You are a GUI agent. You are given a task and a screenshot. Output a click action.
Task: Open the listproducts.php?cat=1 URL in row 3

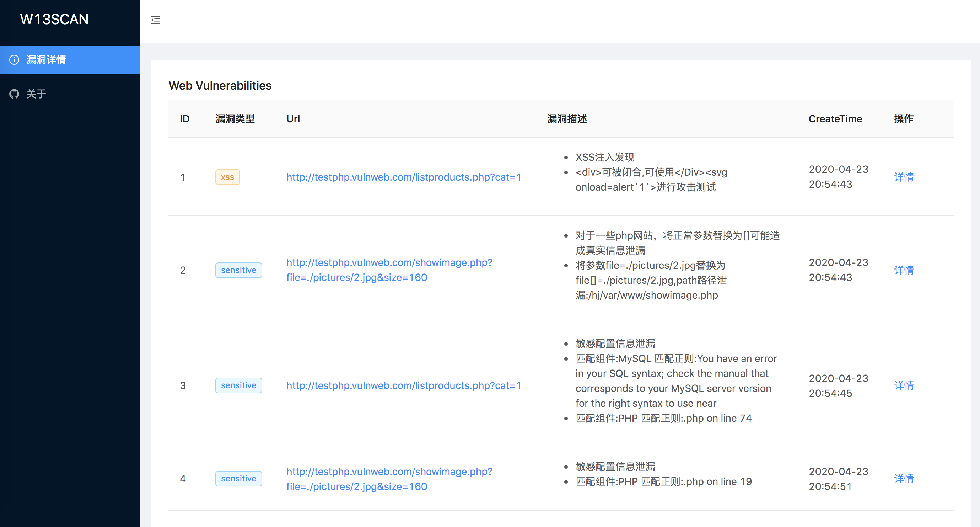click(x=404, y=385)
